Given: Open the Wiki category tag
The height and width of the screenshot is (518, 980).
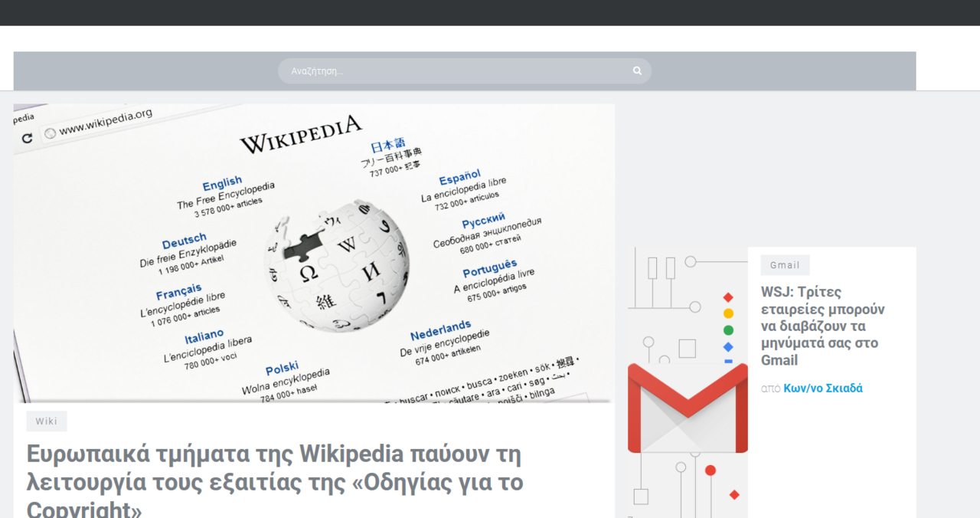Looking at the screenshot, I should 47,421.
